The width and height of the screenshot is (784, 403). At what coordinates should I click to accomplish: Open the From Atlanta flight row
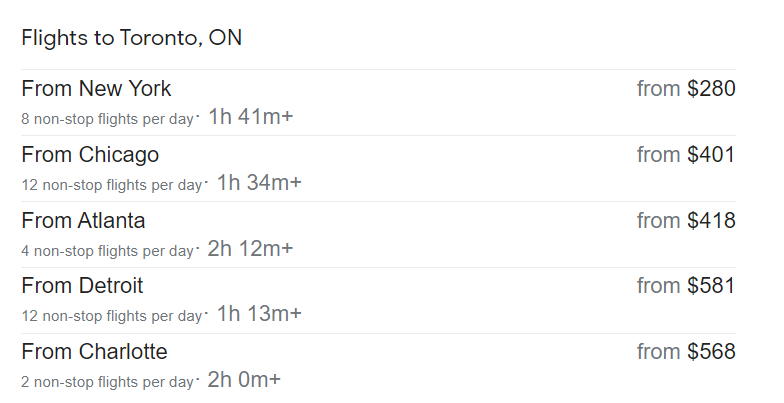(x=378, y=234)
